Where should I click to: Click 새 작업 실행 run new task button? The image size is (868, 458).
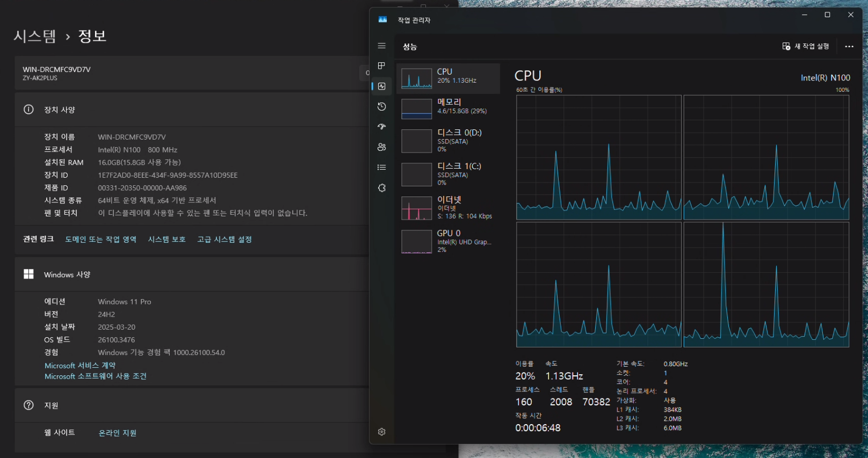point(806,47)
